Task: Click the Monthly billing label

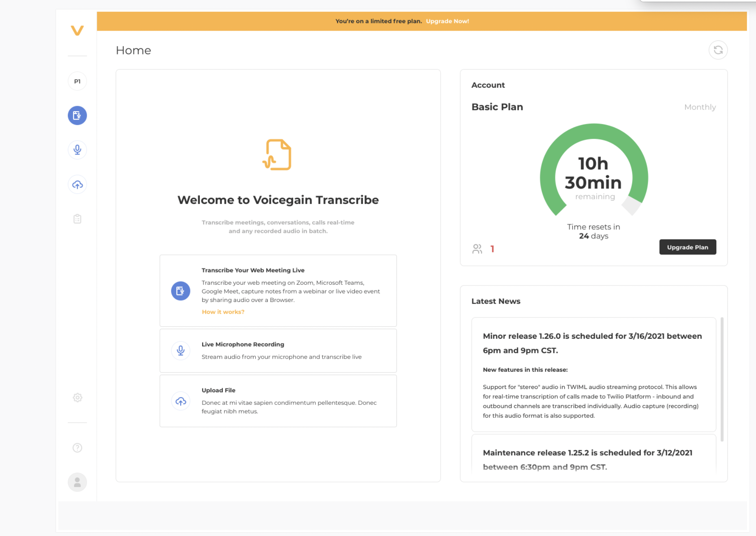Action: pos(700,107)
